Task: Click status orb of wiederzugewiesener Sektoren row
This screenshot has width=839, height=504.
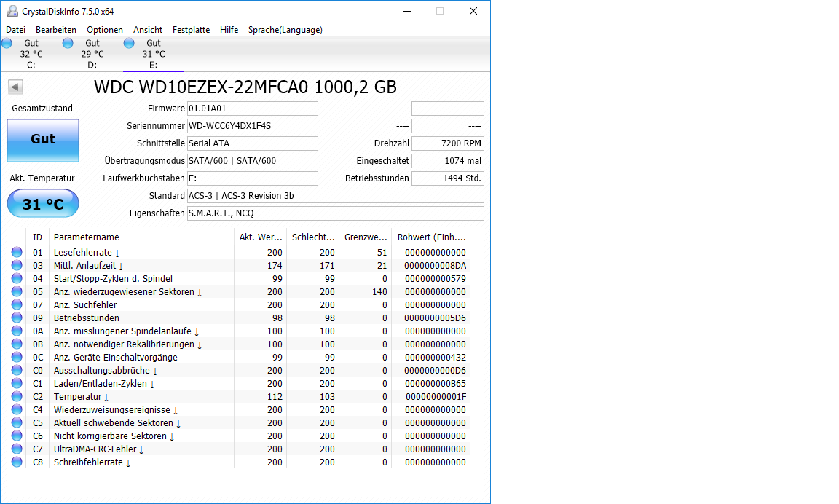Action: click(17, 291)
